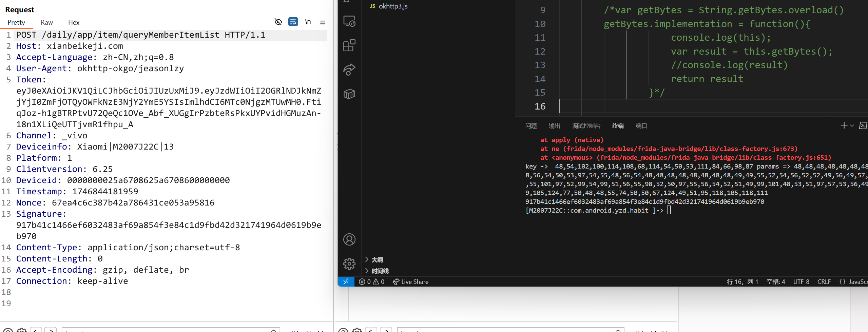This screenshot has height=332, width=868.
Task: Switch to the 调试控制台 debug console tab
Action: point(586,126)
